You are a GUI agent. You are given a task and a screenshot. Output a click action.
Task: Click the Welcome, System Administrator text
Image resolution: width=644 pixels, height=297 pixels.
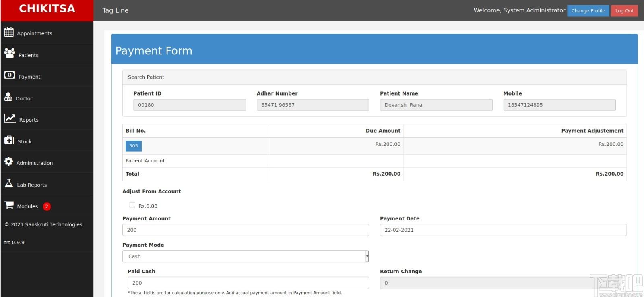coord(519,10)
